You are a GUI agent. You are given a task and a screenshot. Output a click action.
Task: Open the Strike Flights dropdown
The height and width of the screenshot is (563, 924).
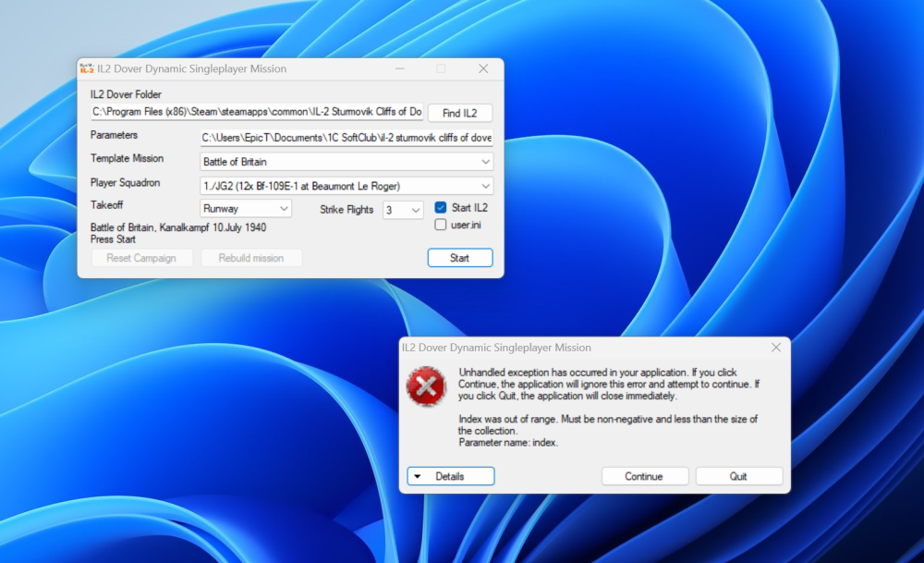pyautogui.click(x=414, y=210)
